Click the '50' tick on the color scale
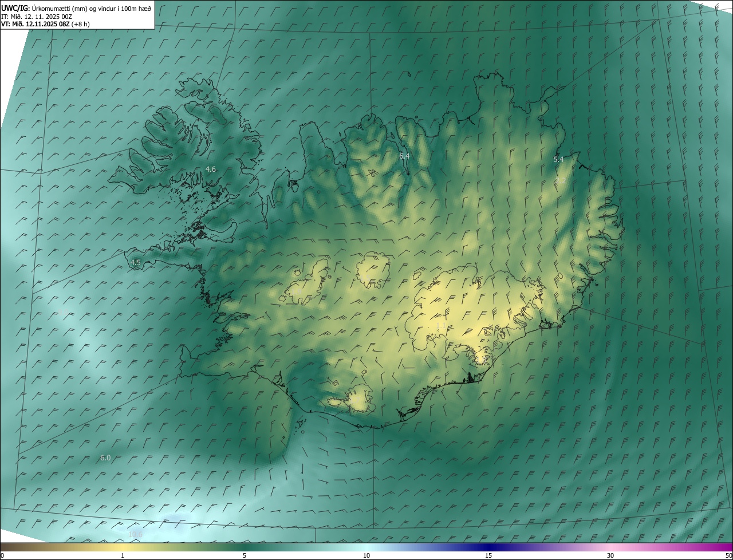733x560 pixels. click(x=728, y=555)
